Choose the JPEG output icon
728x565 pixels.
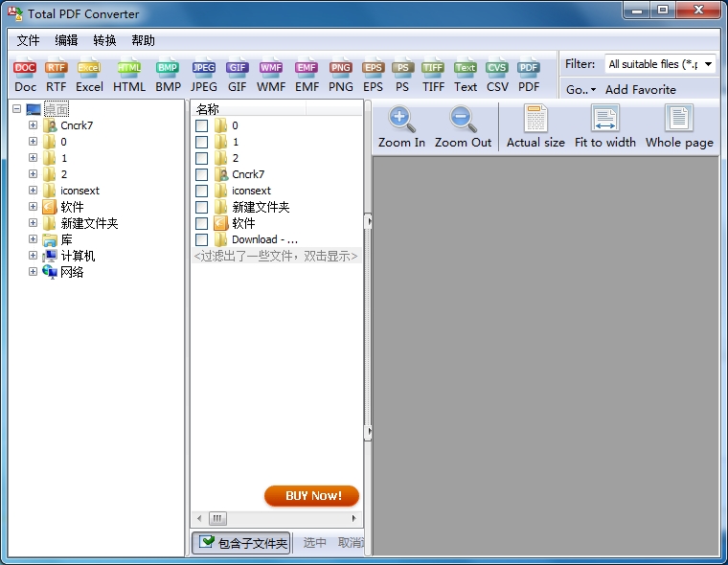204,77
